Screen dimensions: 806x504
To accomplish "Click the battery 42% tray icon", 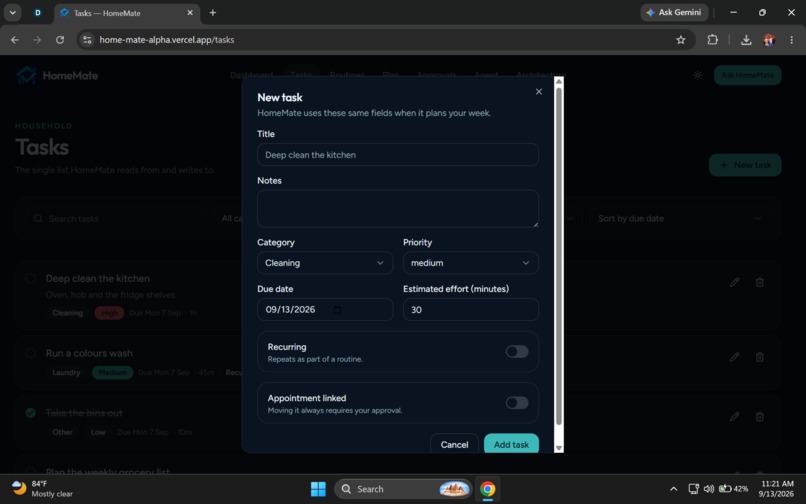I will coord(733,489).
